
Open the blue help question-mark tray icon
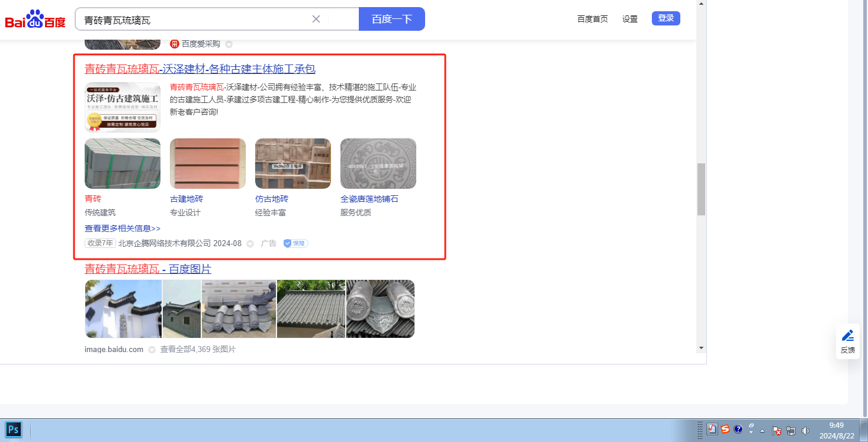(738, 430)
